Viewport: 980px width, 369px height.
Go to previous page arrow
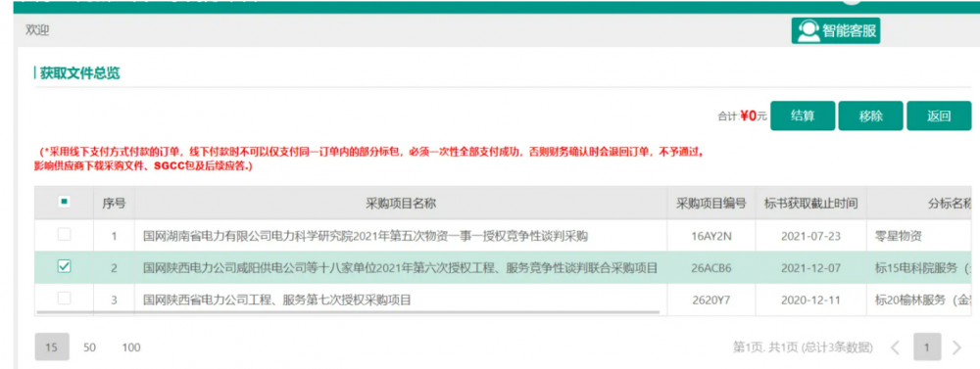[x=895, y=347]
